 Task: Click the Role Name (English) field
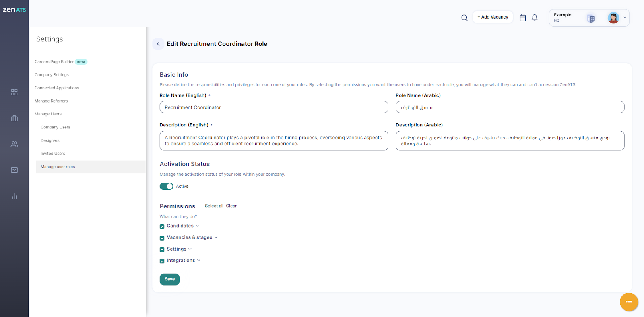coord(274,107)
